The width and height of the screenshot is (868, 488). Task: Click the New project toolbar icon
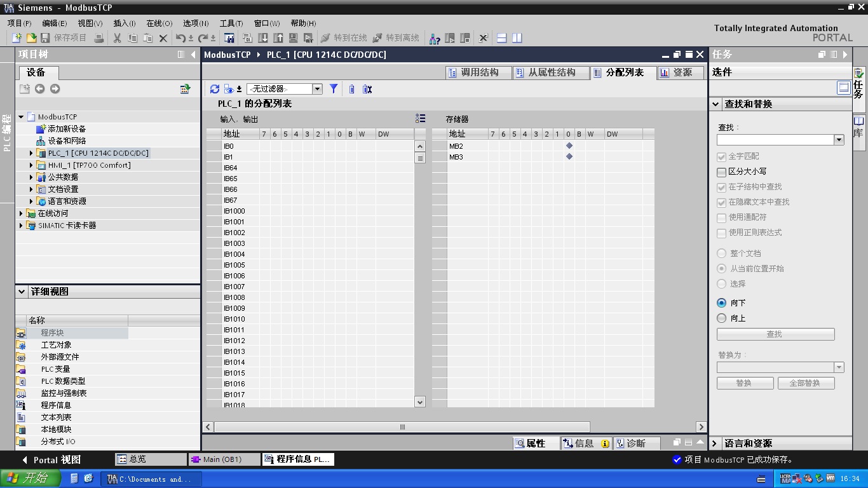click(17, 38)
